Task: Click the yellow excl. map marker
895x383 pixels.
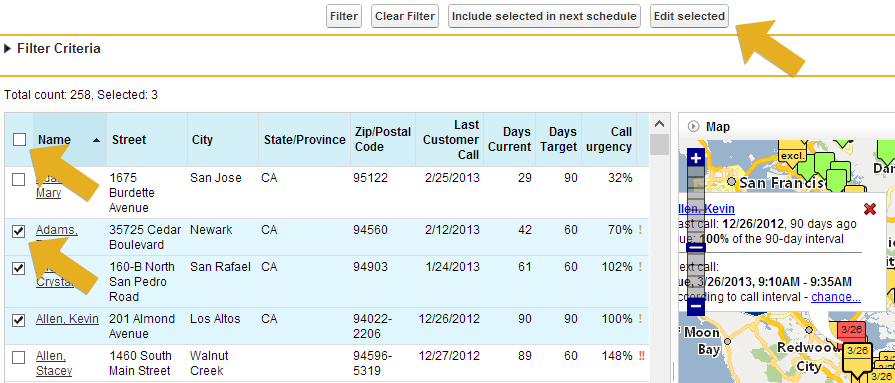Action: coord(792,156)
